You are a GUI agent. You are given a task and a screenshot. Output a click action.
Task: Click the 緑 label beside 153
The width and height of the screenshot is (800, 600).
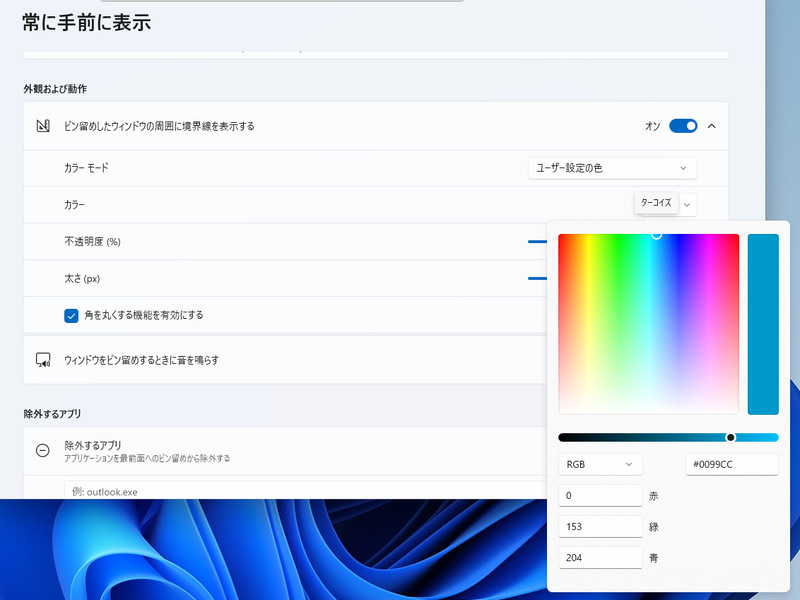click(653, 527)
